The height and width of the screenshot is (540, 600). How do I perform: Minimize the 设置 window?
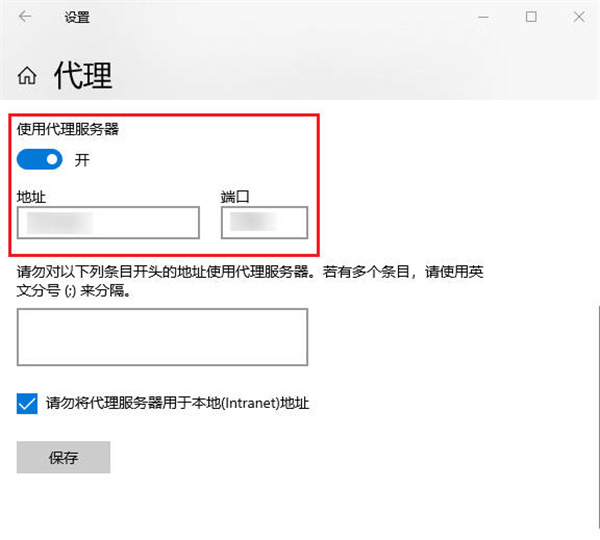pos(483,17)
